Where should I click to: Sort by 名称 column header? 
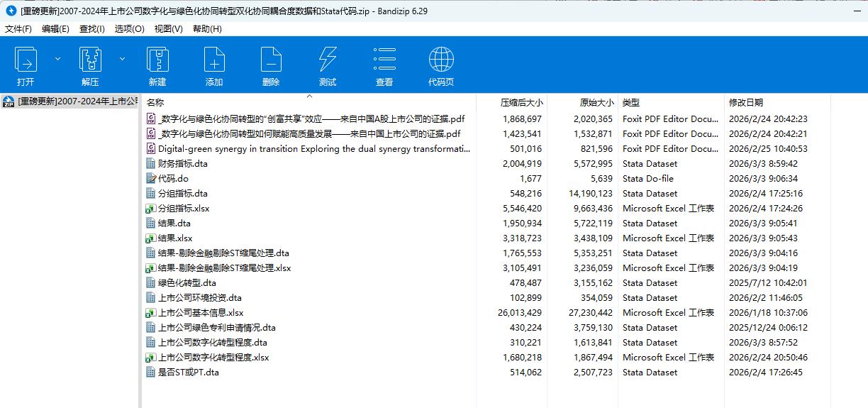click(x=155, y=103)
